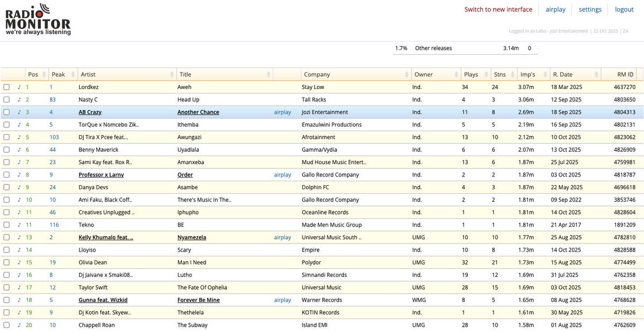Sort table by Plays column

pyautogui.click(x=475, y=75)
